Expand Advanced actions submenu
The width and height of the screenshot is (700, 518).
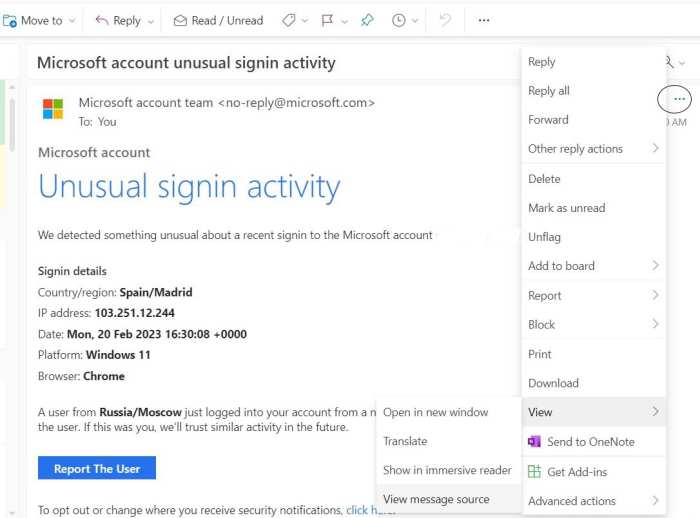[593, 501]
